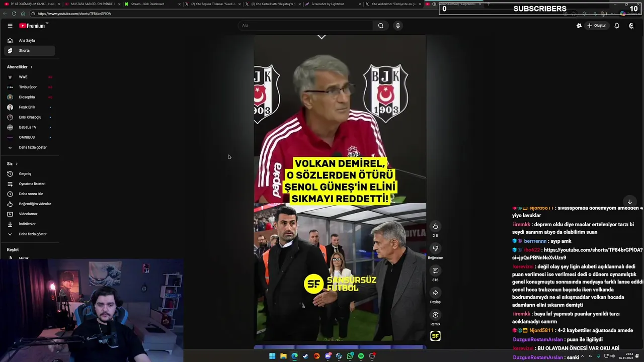Open İndirilenler downloads
This screenshot has width=644, height=362.
[30, 224]
